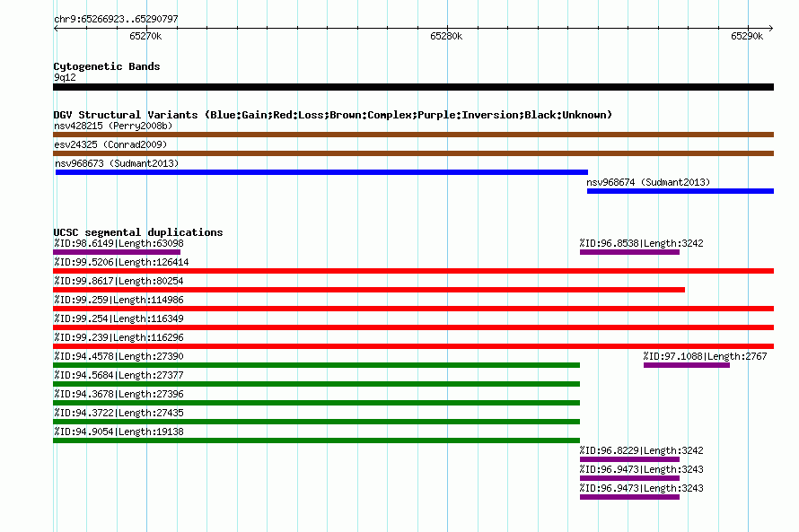Click the 9q12 band label
This screenshot has height=532, width=799.
click(65, 77)
